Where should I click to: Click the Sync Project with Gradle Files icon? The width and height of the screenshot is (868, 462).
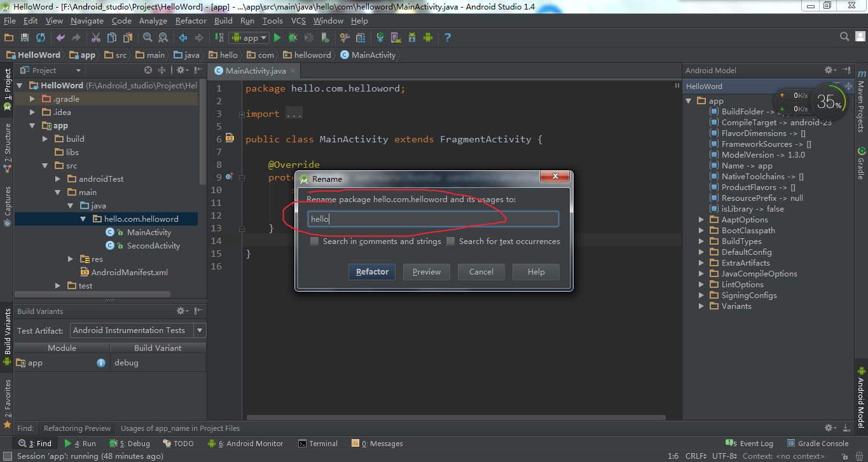pos(380,38)
